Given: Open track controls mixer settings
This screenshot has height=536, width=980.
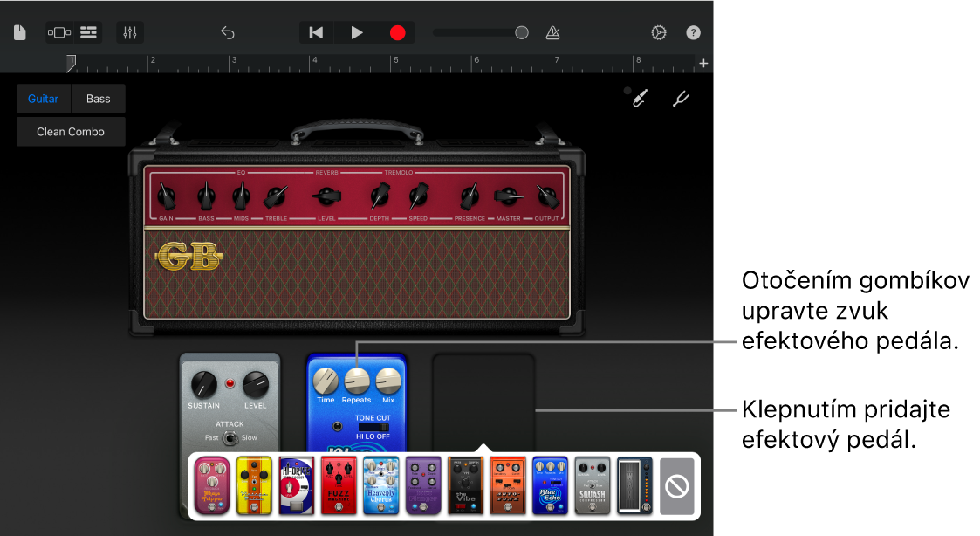Looking at the screenshot, I should [130, 32].
